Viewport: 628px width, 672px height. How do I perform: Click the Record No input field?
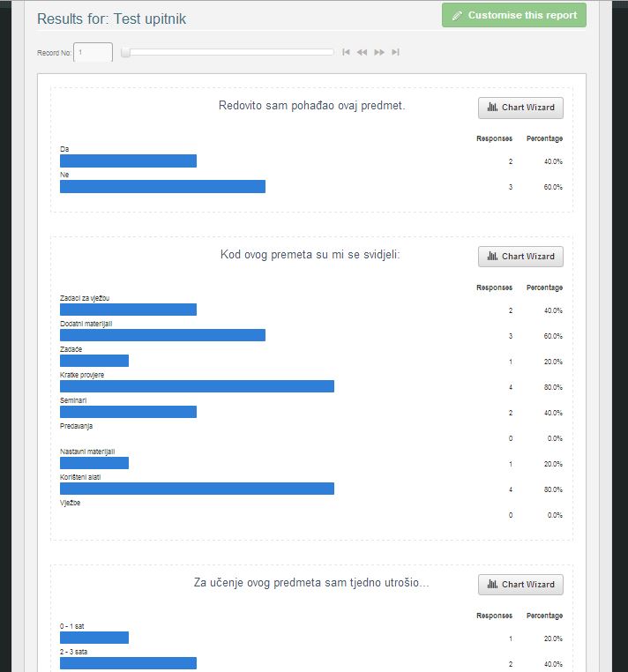(x=93, y=53)
